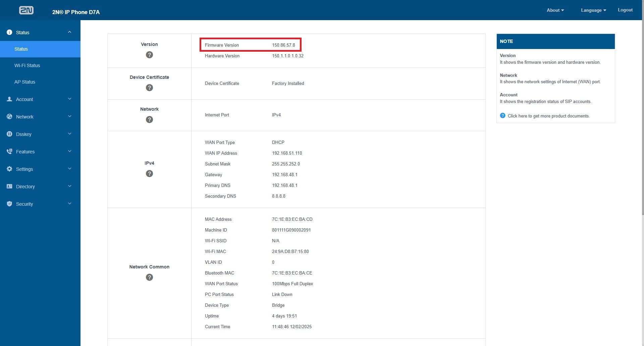Expand the Settings menu chevron

pos(69,168)
